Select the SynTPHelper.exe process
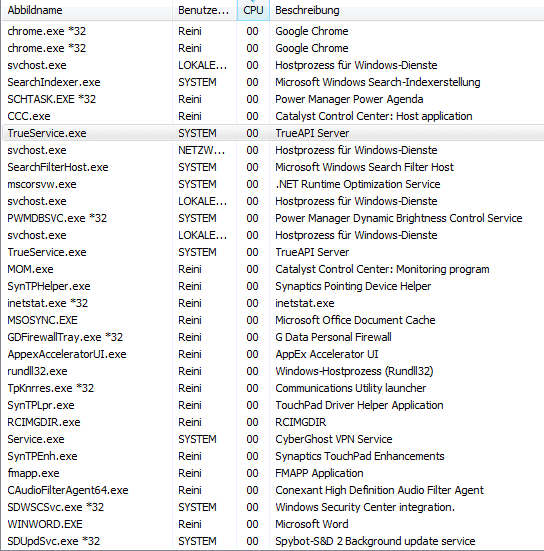 pos(49,286)
